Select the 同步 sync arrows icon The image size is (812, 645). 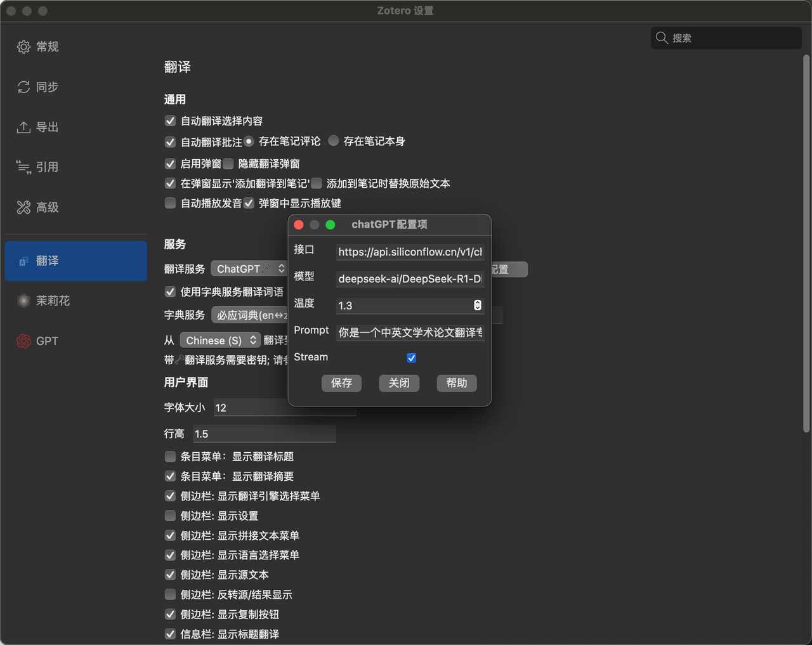click(x=23, y=87)
